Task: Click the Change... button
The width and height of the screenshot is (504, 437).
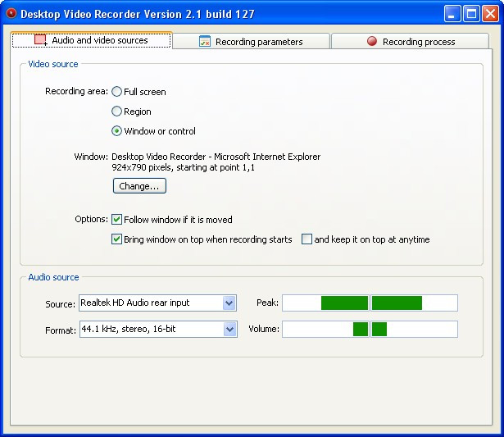Action: [x=139, y=186]
